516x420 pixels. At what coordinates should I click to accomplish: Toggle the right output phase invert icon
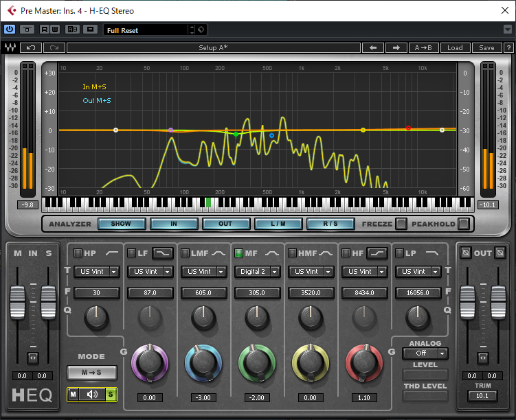point(500,253)
